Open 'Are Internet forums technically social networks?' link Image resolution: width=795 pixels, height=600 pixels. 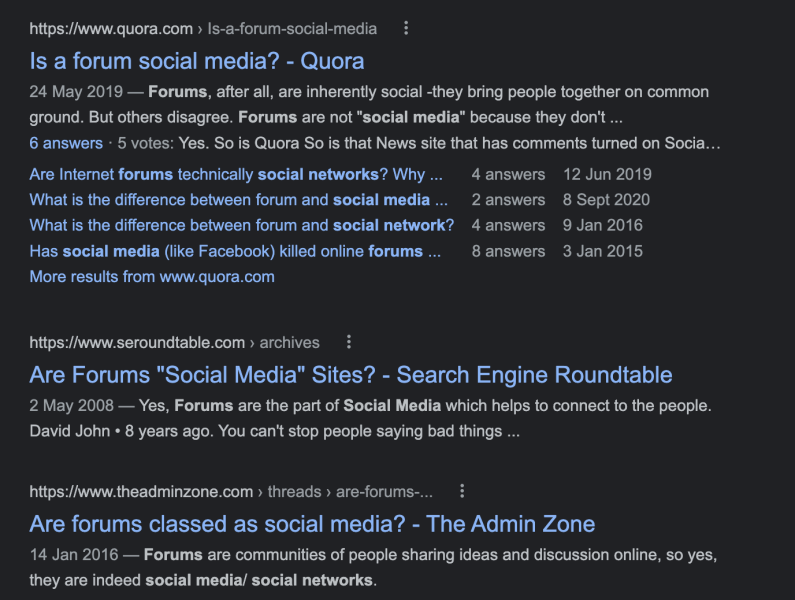(x=236, y=174)
